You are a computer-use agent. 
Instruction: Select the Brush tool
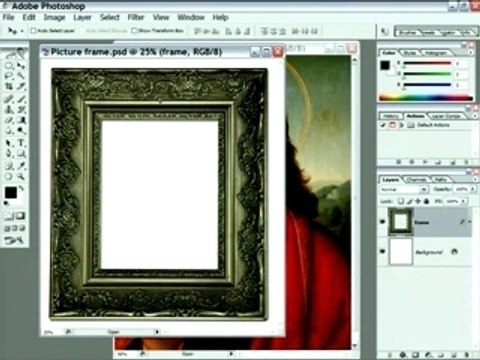click(x=21, y=99)
